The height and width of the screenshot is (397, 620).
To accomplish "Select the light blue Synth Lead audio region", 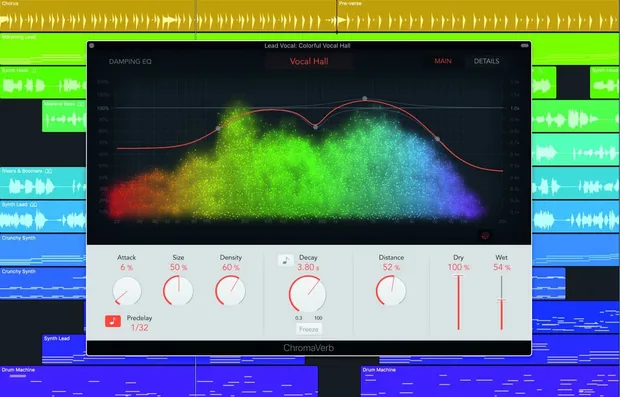I will click(x=43, y=216).
